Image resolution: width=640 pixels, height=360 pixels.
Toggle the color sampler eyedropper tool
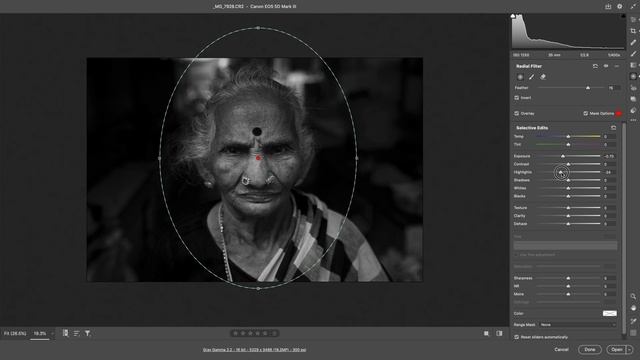coord(633,321)
